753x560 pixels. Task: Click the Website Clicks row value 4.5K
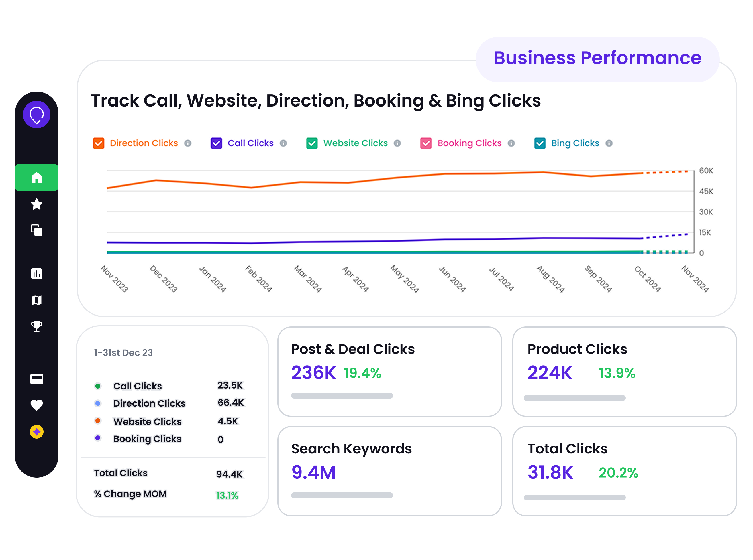(228, 421)
